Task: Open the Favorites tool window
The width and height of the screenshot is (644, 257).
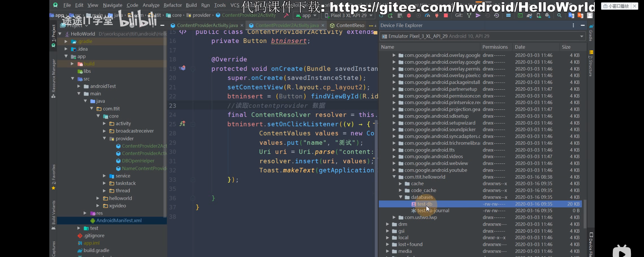Action: tap(53, 177)
